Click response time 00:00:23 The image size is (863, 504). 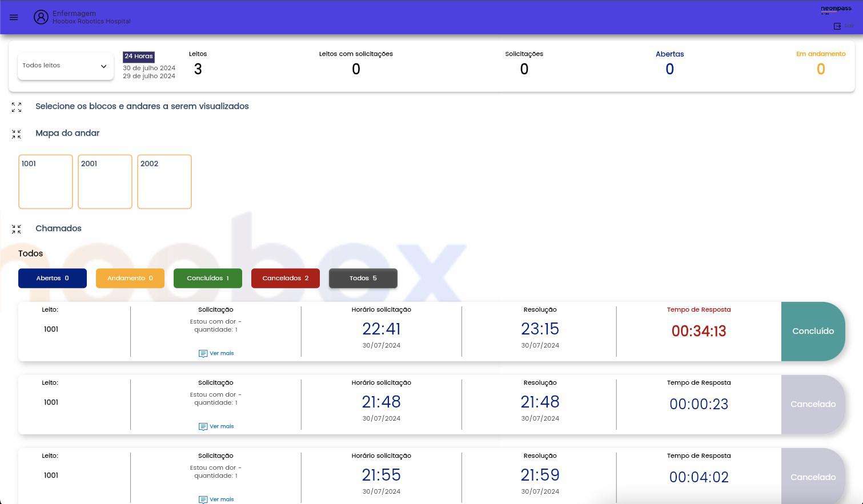[x=699, y=404]
